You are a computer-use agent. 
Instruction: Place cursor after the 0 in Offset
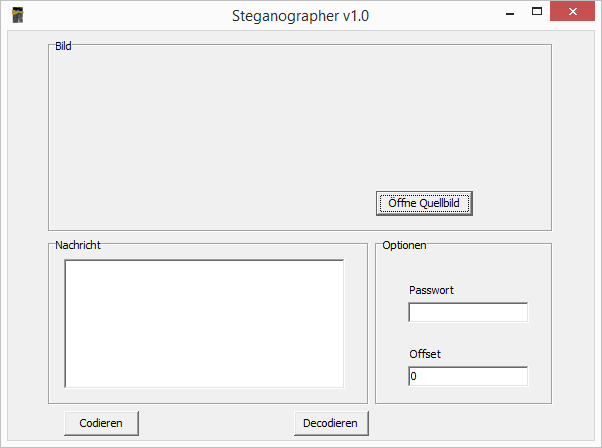pyautogui.click(x=417, y=376)
